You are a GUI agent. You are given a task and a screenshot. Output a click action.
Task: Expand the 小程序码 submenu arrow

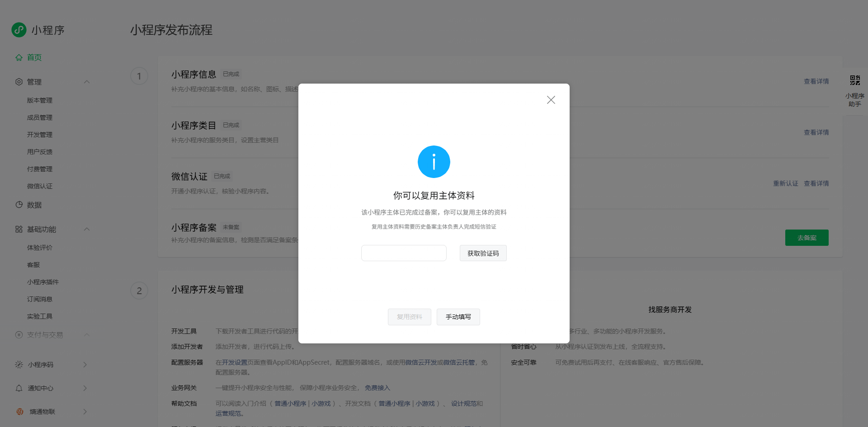coord(85,365)
